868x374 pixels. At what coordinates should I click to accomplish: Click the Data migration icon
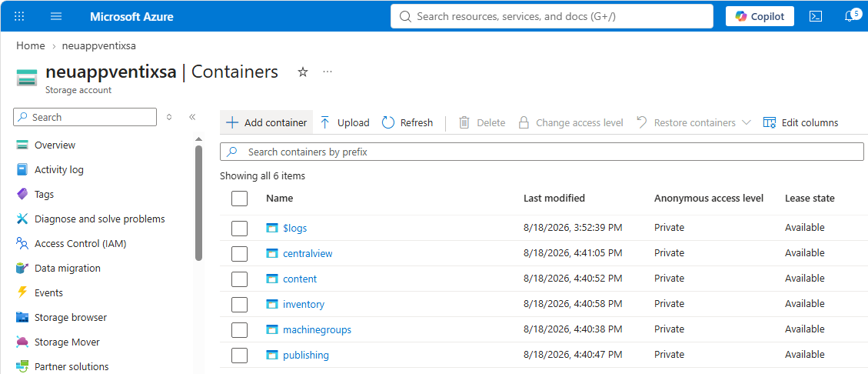coord(22,268)
